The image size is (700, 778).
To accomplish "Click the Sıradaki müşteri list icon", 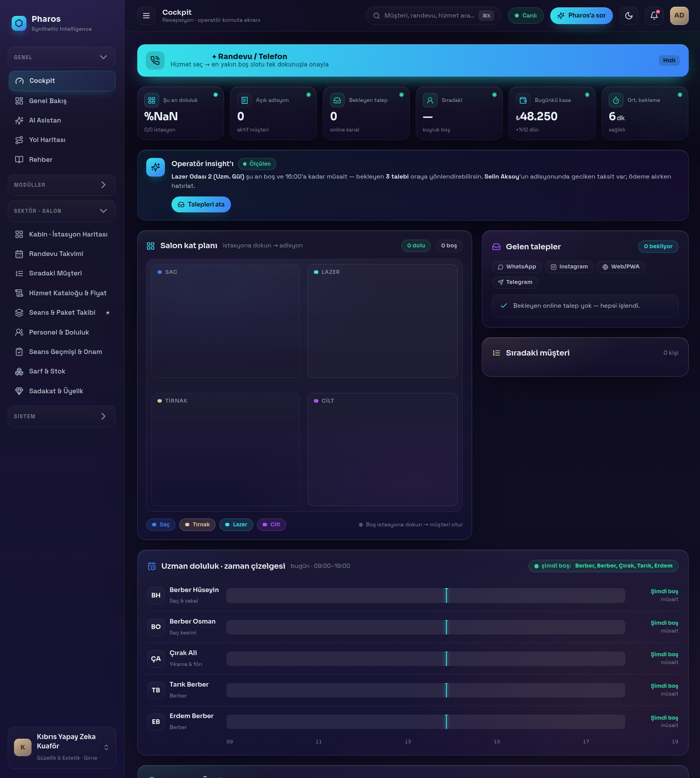I will [496, 353].
